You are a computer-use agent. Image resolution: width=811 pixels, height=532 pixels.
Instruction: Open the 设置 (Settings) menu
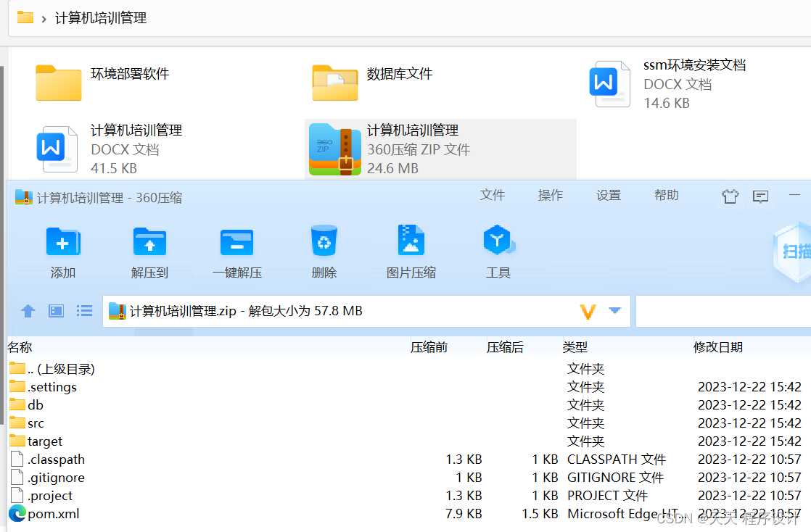point(608,196)
